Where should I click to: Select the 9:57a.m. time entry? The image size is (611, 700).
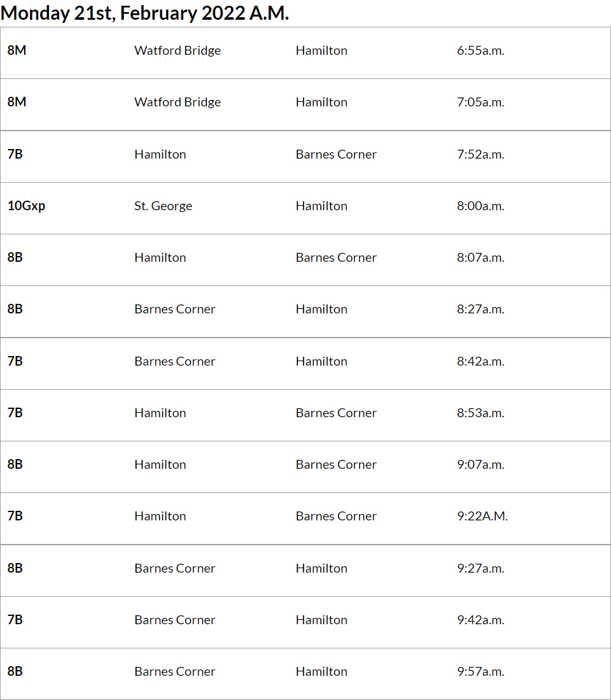coord(481,672)
